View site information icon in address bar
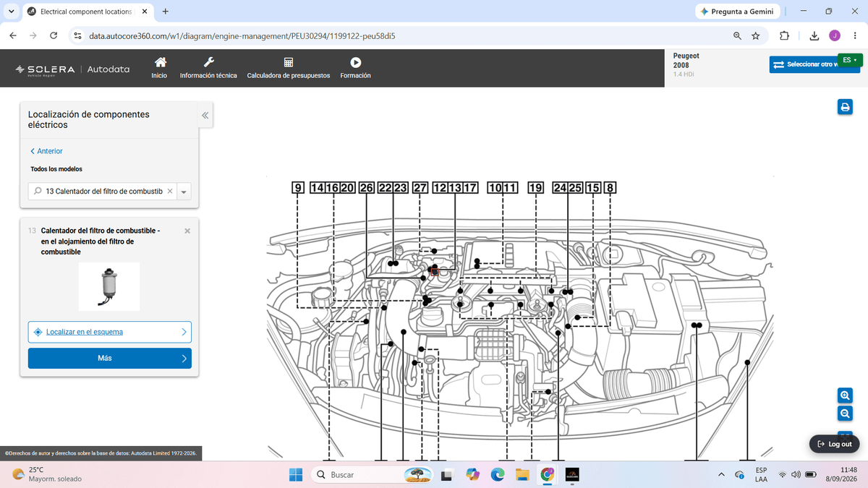Viewport: 868px width, 488px height. tap(77, 36)
